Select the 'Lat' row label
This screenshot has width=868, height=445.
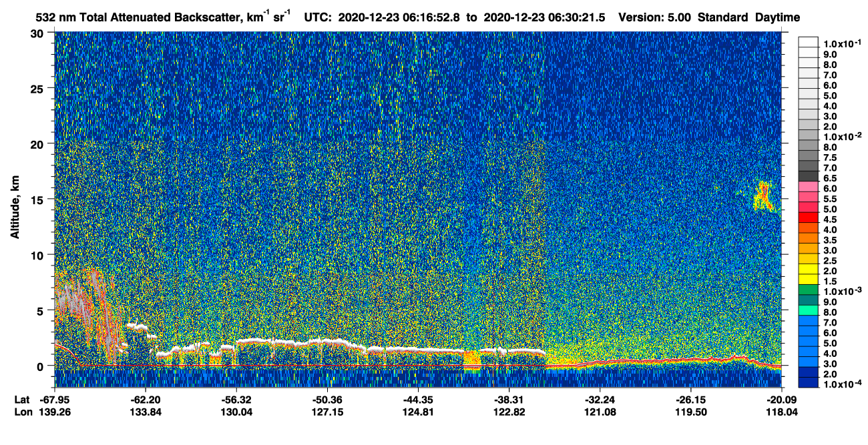click(x=21, y=400)
